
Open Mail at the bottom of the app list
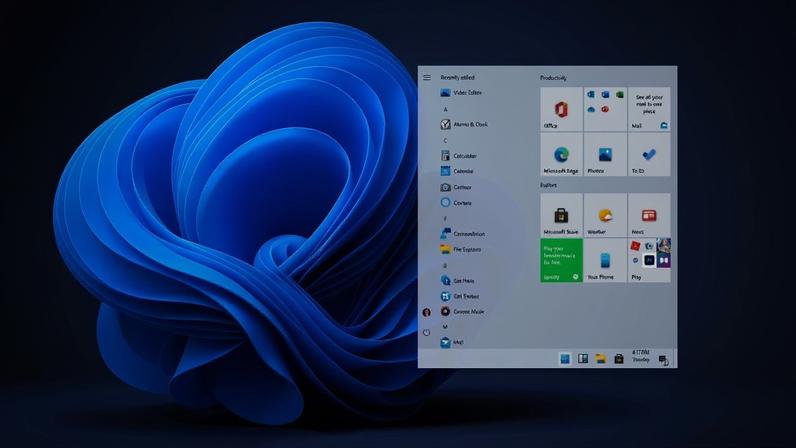pos(452,342)
